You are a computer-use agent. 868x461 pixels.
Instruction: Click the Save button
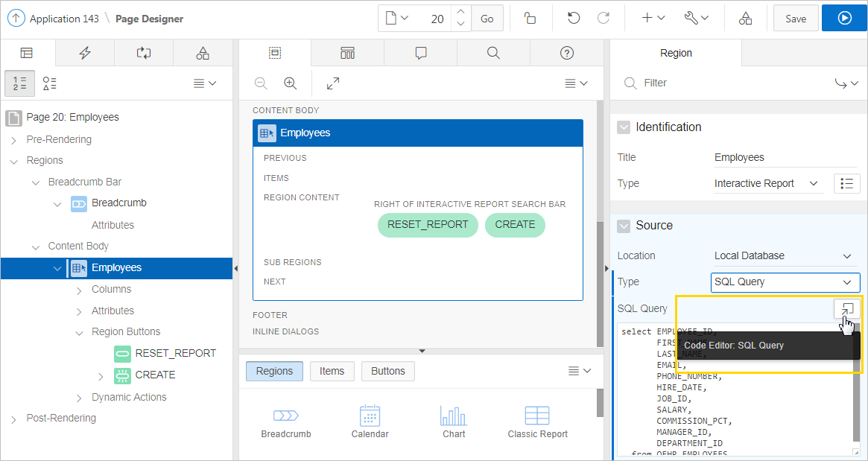tap(796, 19)
